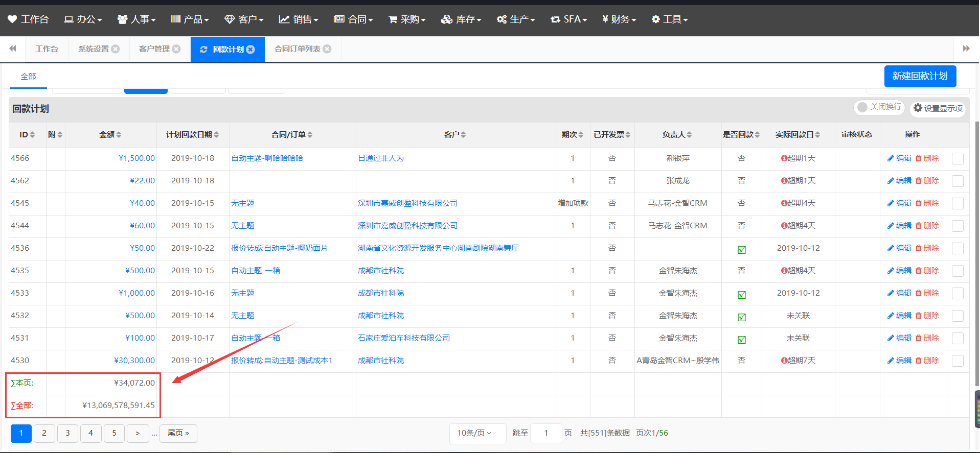This screenshot has height=453, width=980.
Task: Open amount link ¥30,300.00
Action: (134, 361)
